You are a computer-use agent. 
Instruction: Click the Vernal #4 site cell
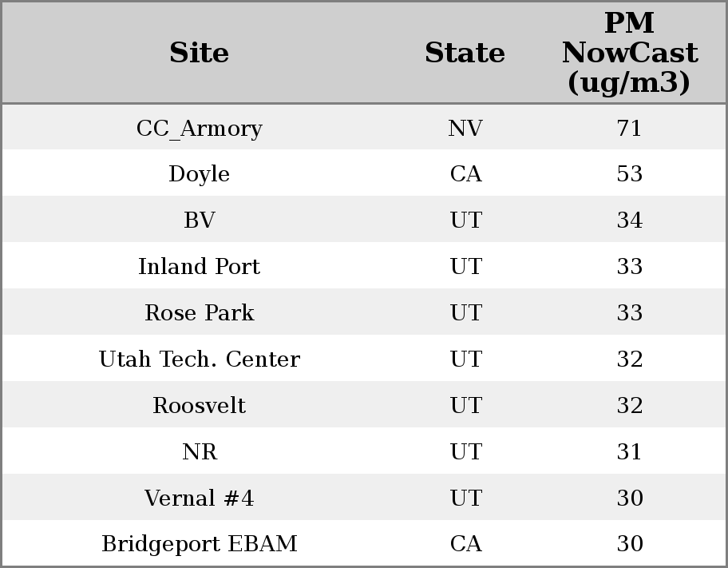pyautogui.click(x=199, y=498)
